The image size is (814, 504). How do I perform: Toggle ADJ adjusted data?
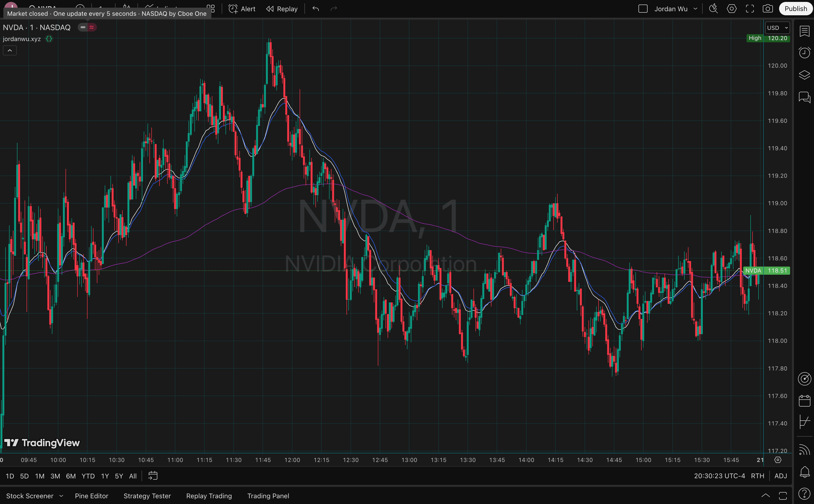(780, 476)
